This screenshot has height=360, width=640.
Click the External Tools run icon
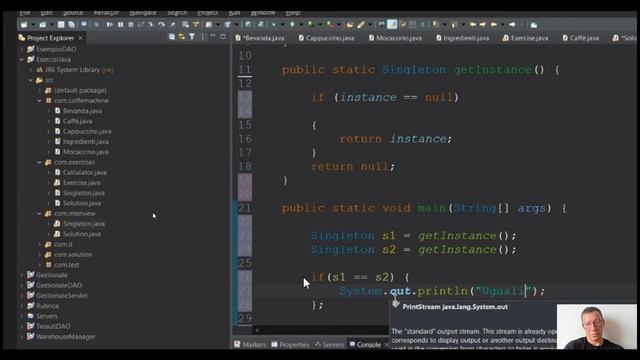[x=330, y=25]
